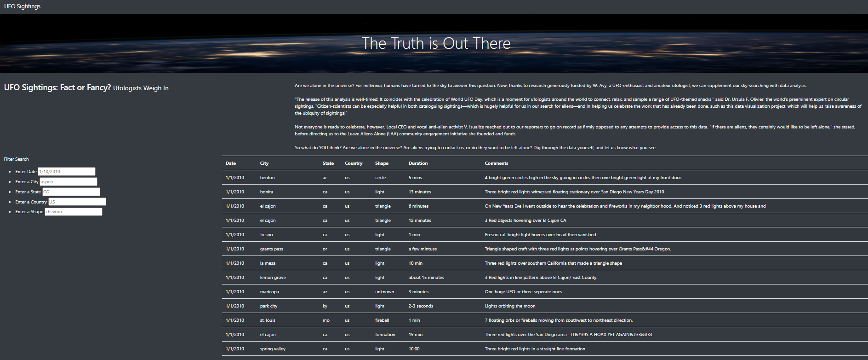Click the Comments column header
Screen dimensions: 868x360
tap(497, 163)
